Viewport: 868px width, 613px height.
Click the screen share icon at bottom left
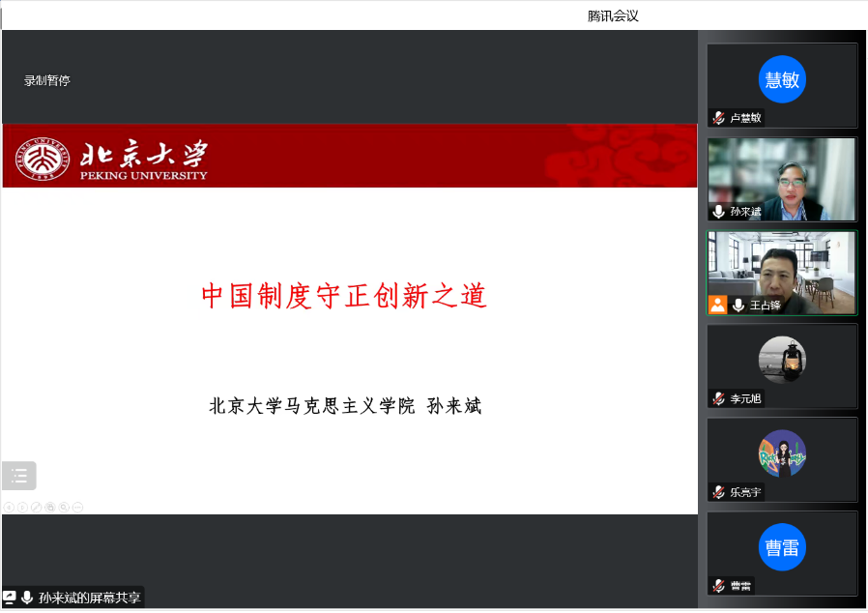[x=10, y=598]
